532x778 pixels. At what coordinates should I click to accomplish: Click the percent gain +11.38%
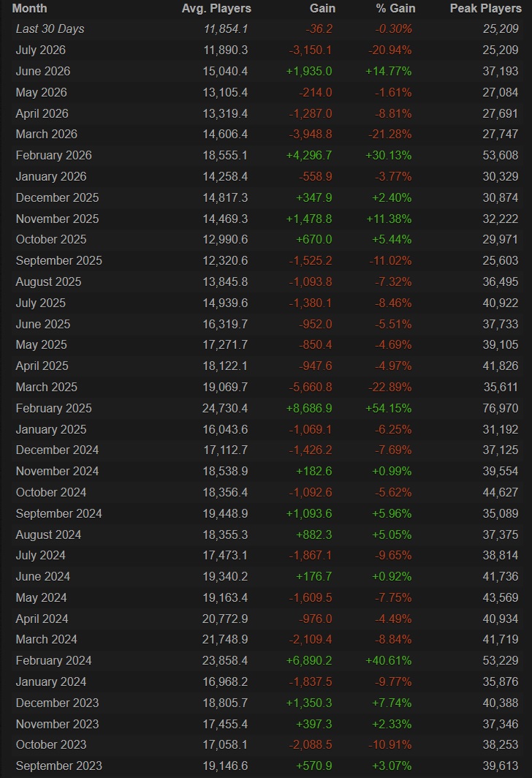coord(388,219)
